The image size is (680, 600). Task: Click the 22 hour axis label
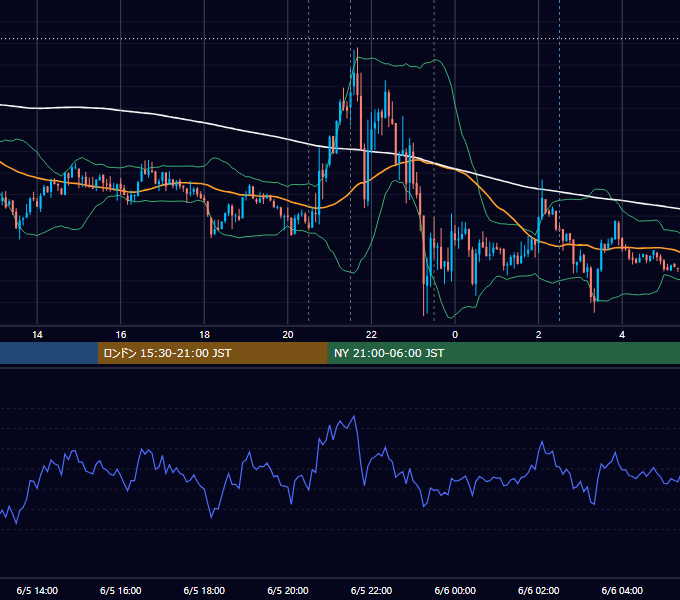[x=371, y=335]
